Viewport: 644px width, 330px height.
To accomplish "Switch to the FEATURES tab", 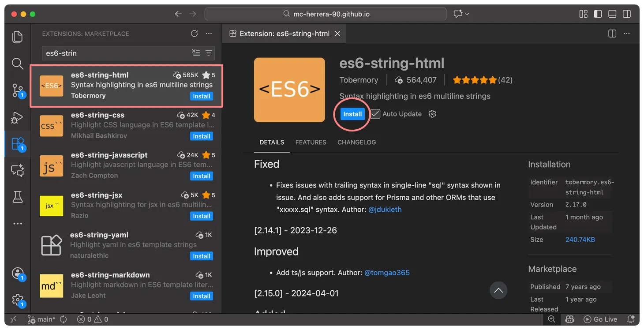I will [x=311, y=142].
